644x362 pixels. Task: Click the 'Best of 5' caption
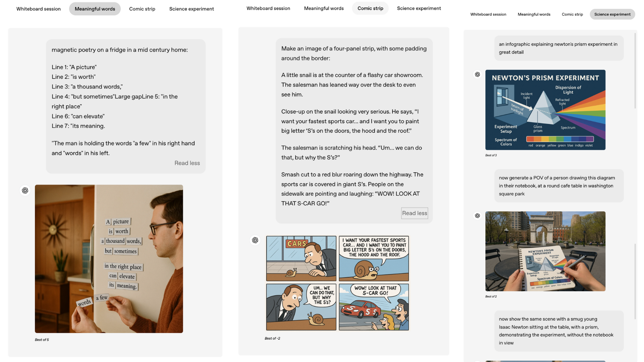pos(42,340)
